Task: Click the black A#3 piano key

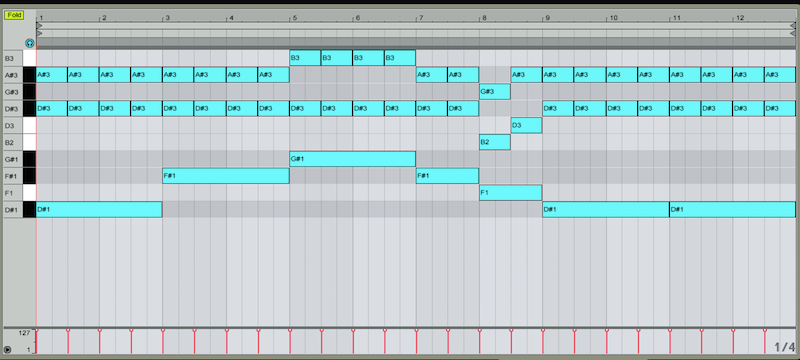Action: pyautogui.click(x=29, y=75)
